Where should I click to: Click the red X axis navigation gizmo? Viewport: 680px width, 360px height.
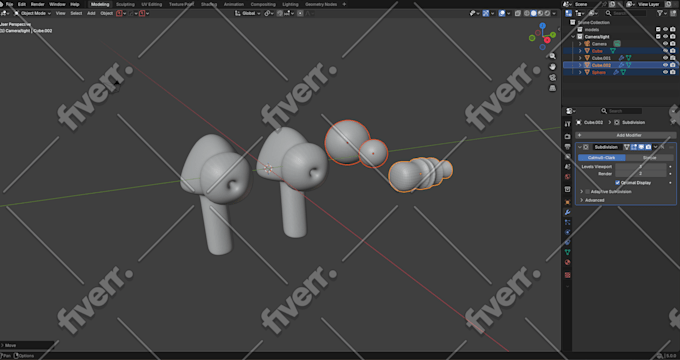click(547, 40)
